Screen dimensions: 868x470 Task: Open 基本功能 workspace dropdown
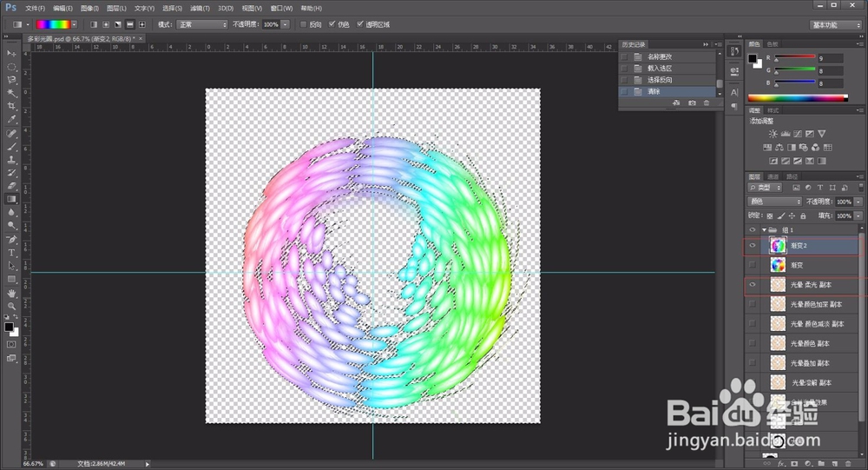pyautogui.click(x=837, y=25)
